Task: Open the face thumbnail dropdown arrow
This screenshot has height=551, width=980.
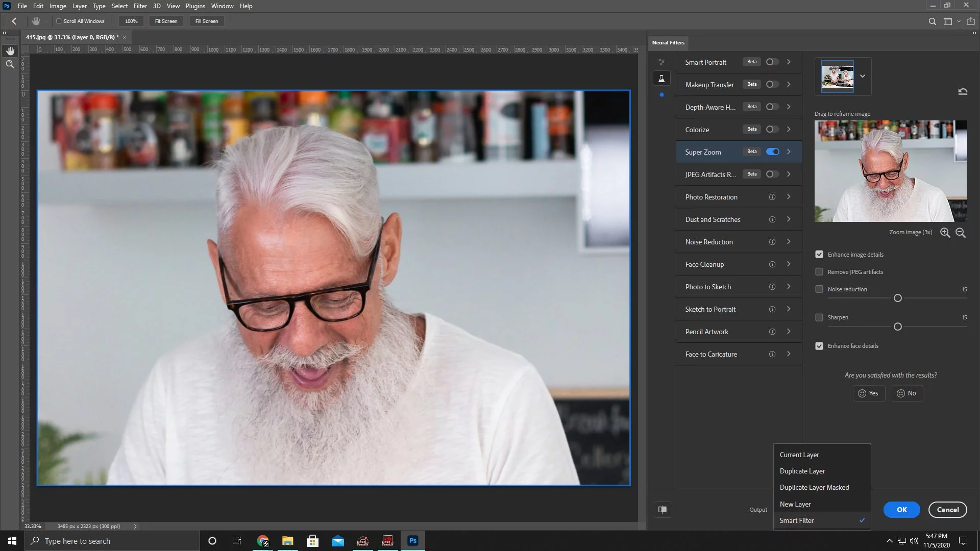Action: pos(863,76)
